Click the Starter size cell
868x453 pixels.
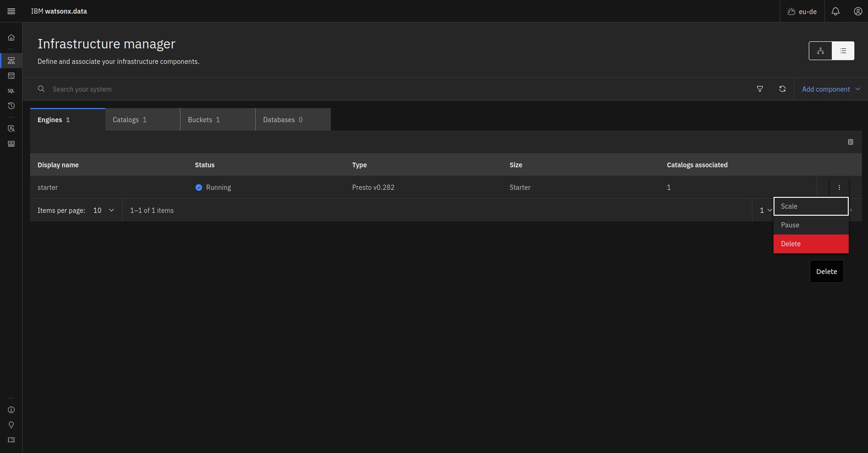coord(520,187)
